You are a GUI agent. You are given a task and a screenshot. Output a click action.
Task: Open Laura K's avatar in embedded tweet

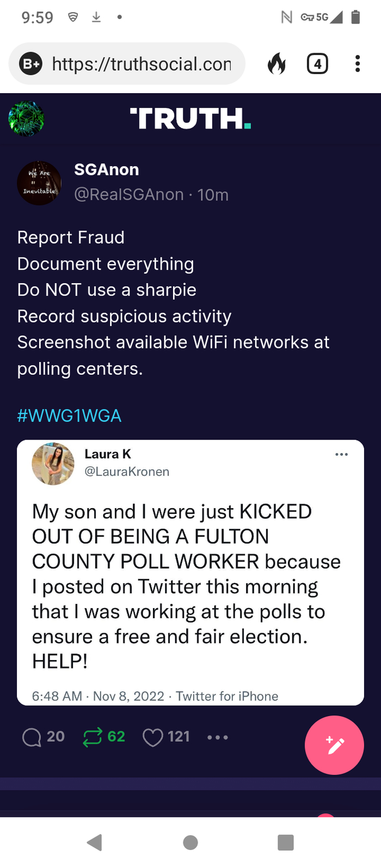(x=53, y=463)
